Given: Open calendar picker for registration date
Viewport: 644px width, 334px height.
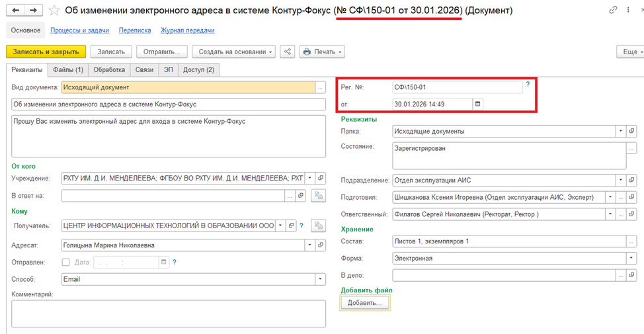Looking at the screenshot, I should pos(479,104).
